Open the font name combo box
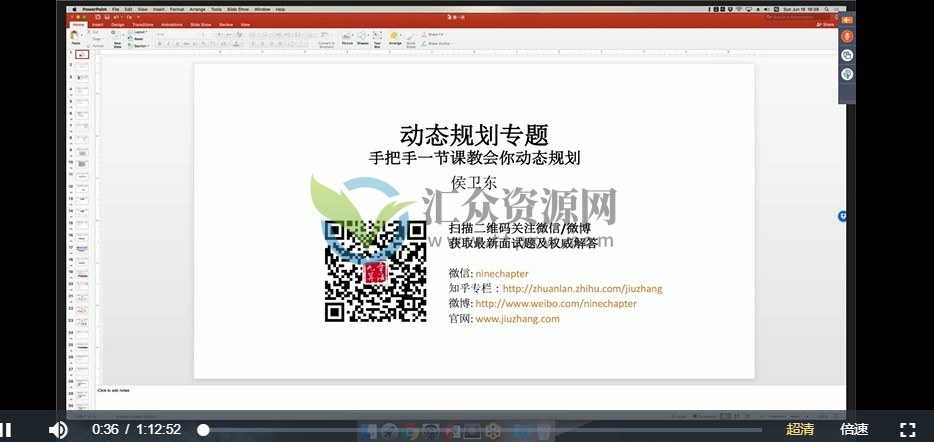Viewport: 934px width, 442px height. pos(176,35)
